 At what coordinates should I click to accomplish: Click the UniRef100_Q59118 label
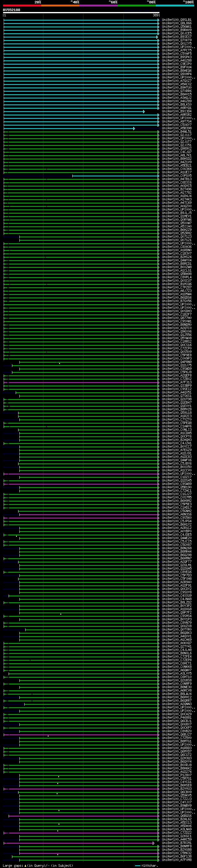point(177,413)
